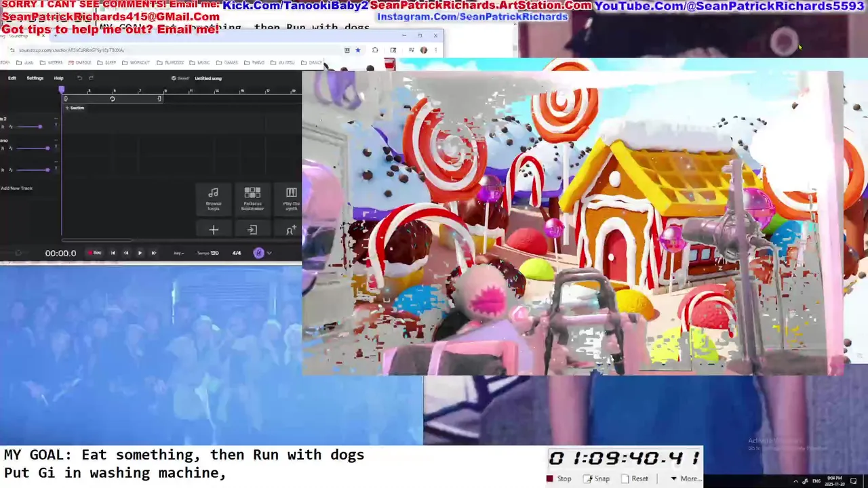
Task: Click the purple playhead marker on the timeline
Action: pos(61,89)
